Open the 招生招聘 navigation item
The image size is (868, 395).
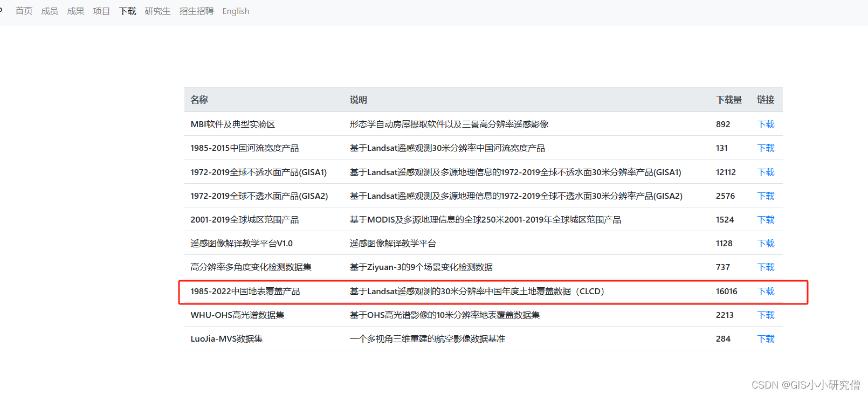click(x=196, y=11)
